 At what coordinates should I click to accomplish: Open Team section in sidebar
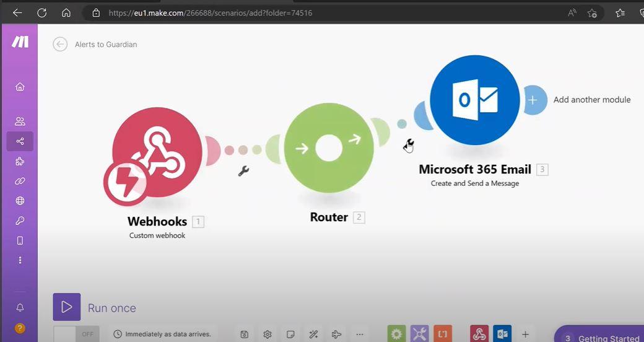20,121
